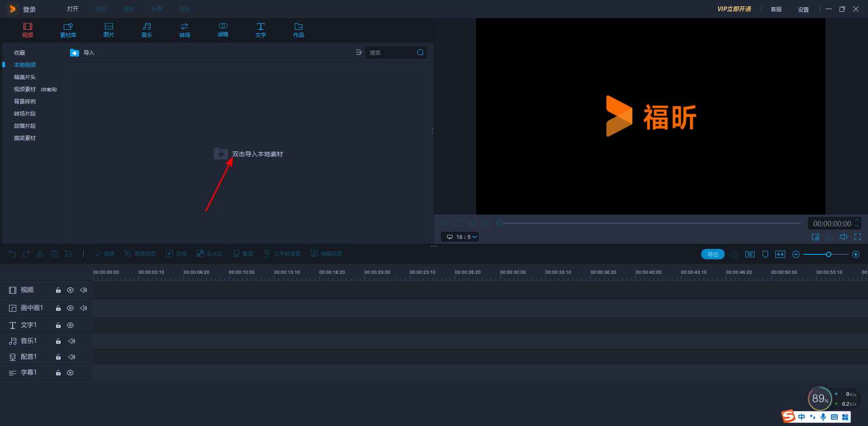Open the 音乐 music panel
The width and height of the screenshot is (868, 426).
tap(146, 30)
